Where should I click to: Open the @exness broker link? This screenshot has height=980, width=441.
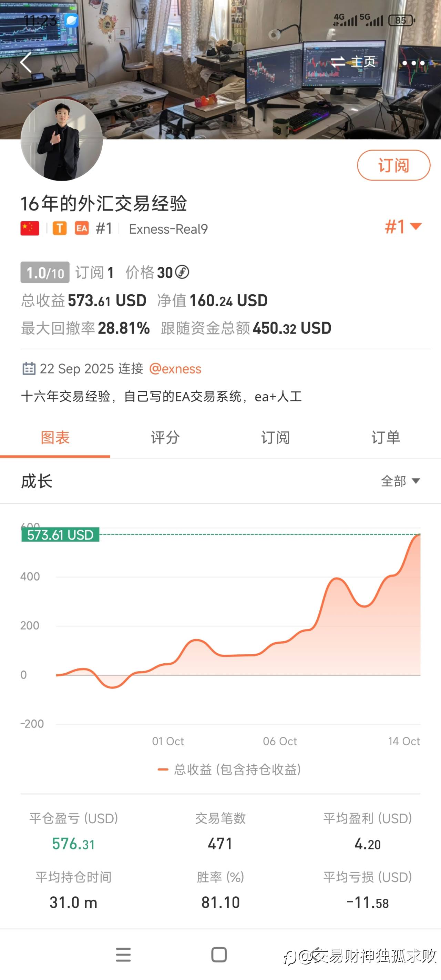(x=175, y=369)
